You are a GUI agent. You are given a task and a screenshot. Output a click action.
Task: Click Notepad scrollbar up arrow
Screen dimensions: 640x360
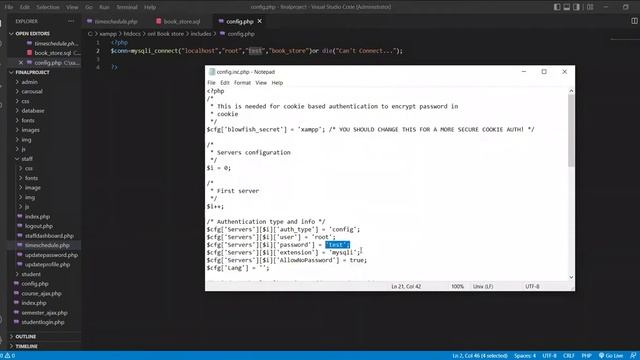[x=571, y=91]
